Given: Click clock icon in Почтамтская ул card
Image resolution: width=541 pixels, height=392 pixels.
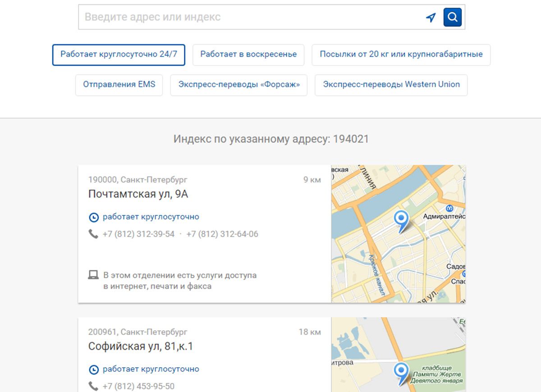Looking at the screenshot, I should click(93, 217).
